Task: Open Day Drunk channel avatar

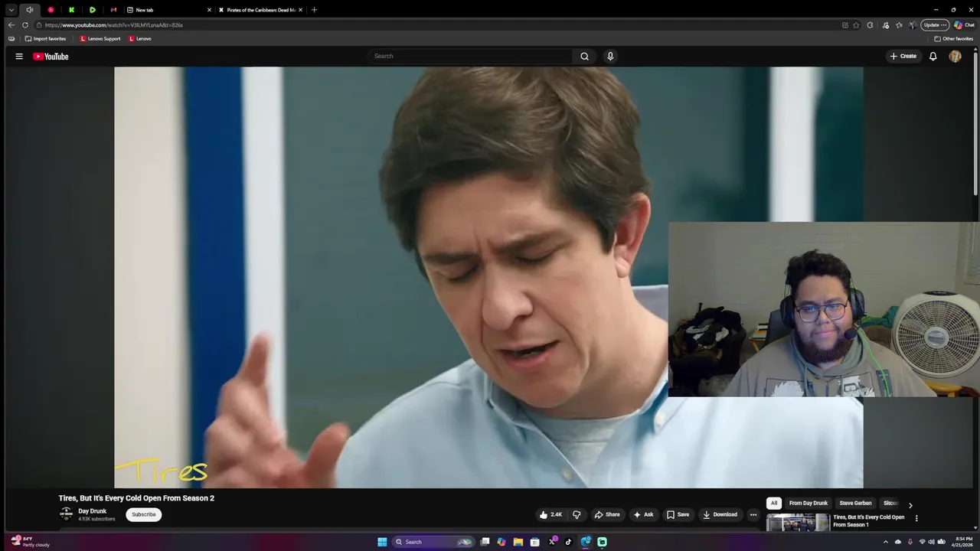Action: click(x=67, y=514)
